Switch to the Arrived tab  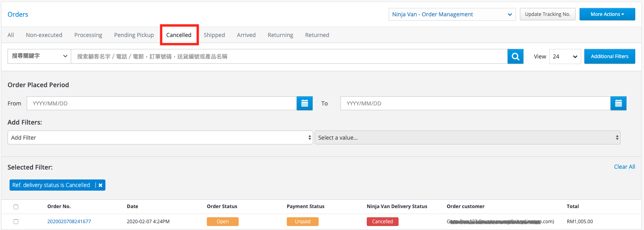(x=246, y=35)
